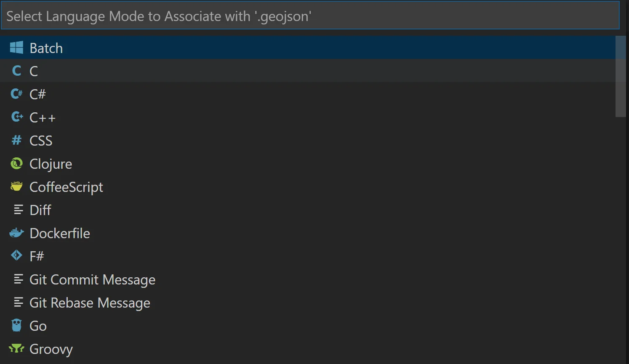Image resolution: width=629 pixels, height=364 pixels.
Task: Click the CoffeeScript cup icon
Action: (x=16, y=186)
